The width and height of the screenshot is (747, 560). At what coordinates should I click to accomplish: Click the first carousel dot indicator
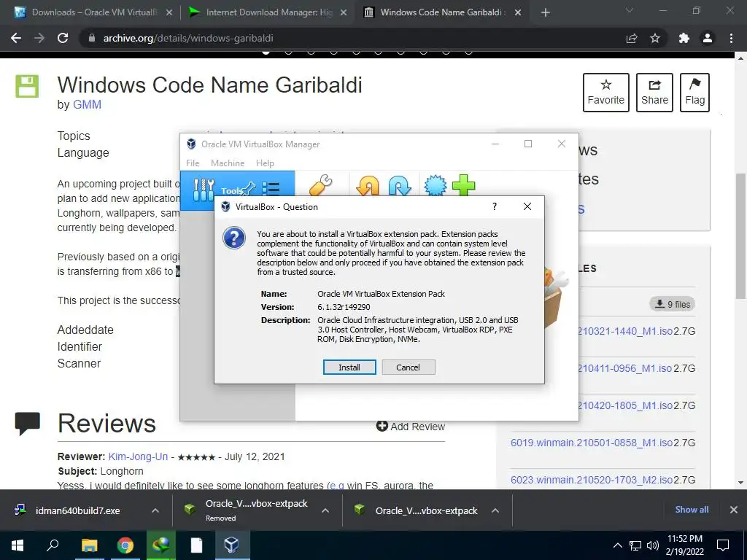click(x=266, y=52)
